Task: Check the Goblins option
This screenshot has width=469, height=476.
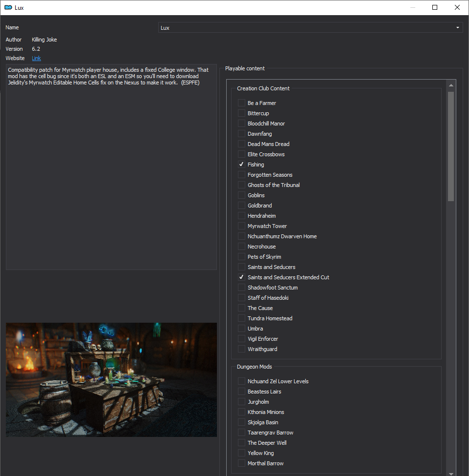Action: (x=241, y=195)
